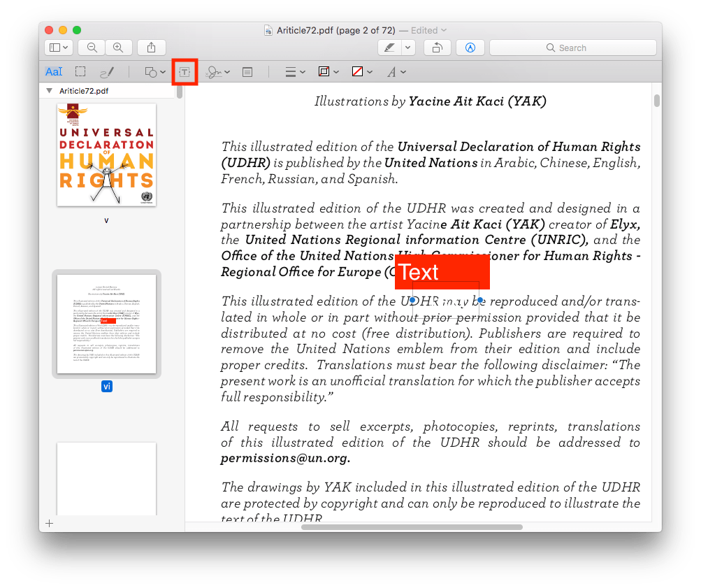Click the Share button

pos(152,47)
